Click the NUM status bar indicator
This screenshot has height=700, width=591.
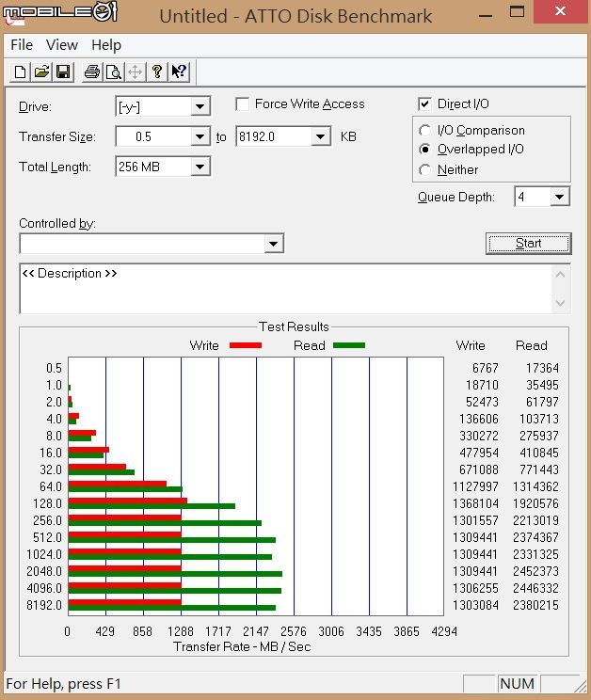coord(517,684)
